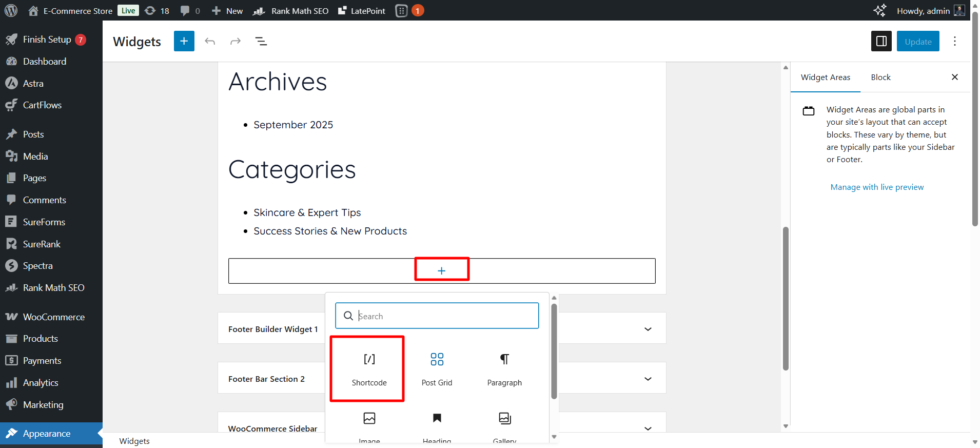Click the add block plus appender
The width and height of the screenshot is (980, 448).
(x=442, y=270)
